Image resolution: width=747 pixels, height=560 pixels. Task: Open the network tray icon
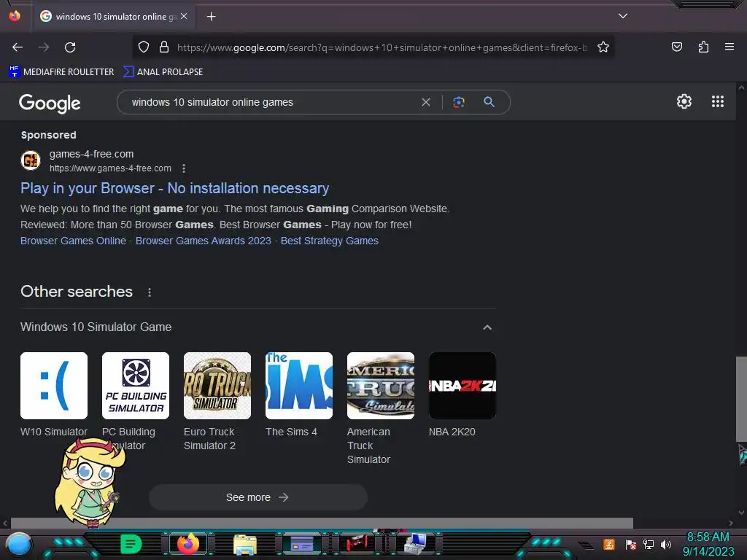[x=649, y=544]
